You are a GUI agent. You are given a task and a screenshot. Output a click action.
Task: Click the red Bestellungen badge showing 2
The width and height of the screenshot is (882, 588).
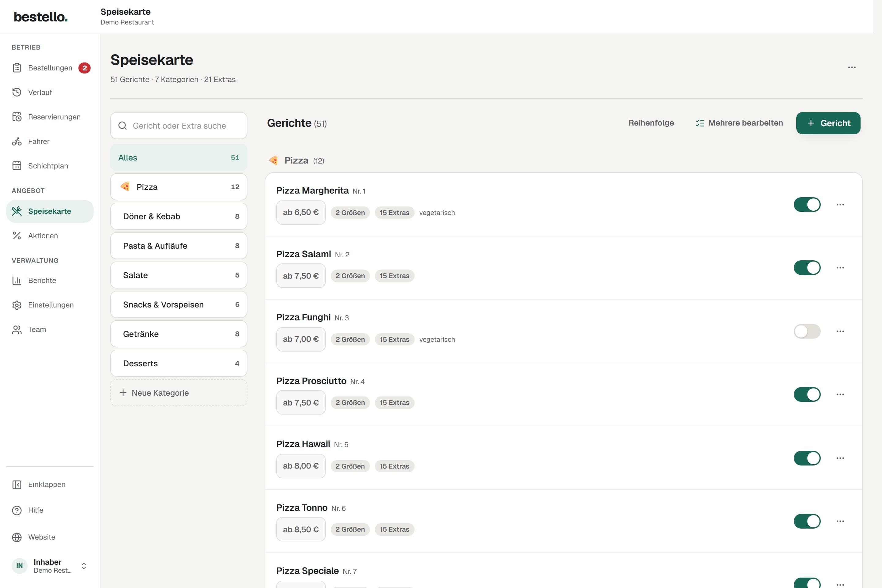85,68
